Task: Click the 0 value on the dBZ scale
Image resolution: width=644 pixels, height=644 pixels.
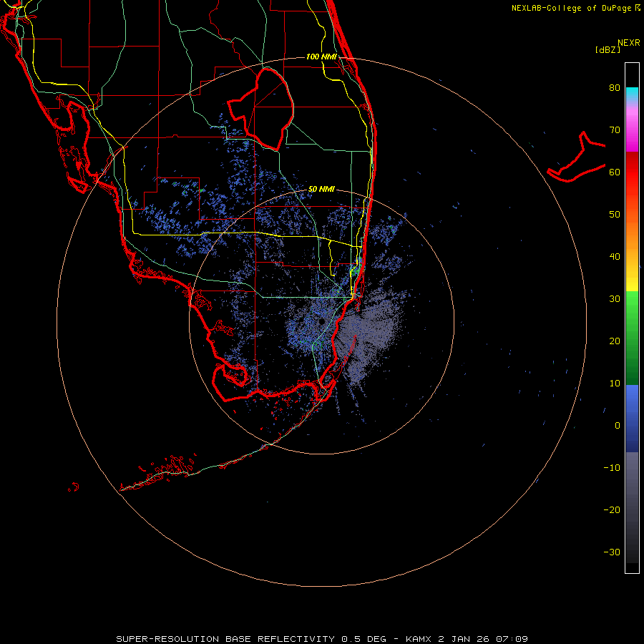Action: tap(618, 426)
